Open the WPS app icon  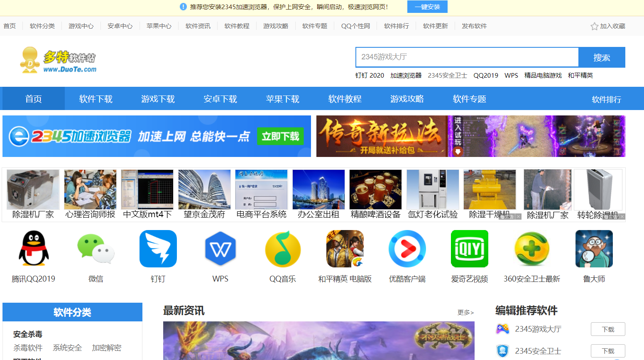(x=220, y=248)
